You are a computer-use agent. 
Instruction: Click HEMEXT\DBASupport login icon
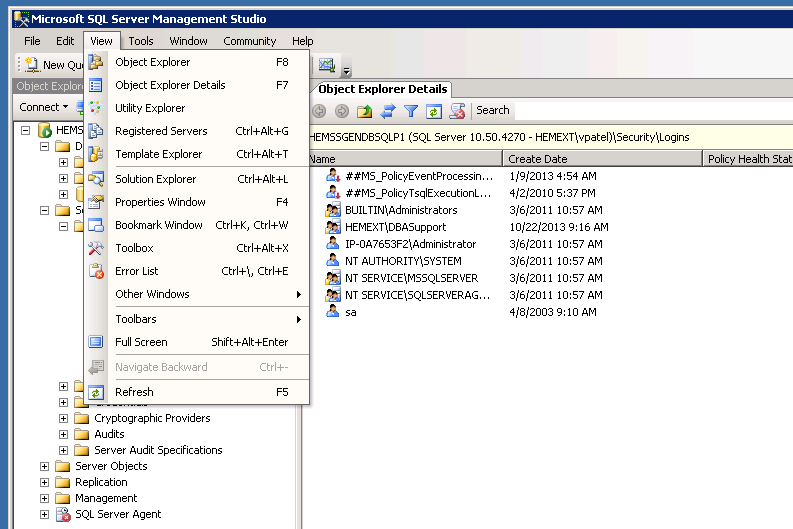click(x=333, y=227)
